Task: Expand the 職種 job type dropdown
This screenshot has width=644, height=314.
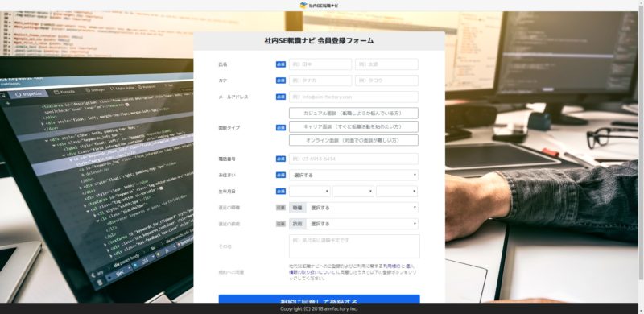Action: point(361,208)
